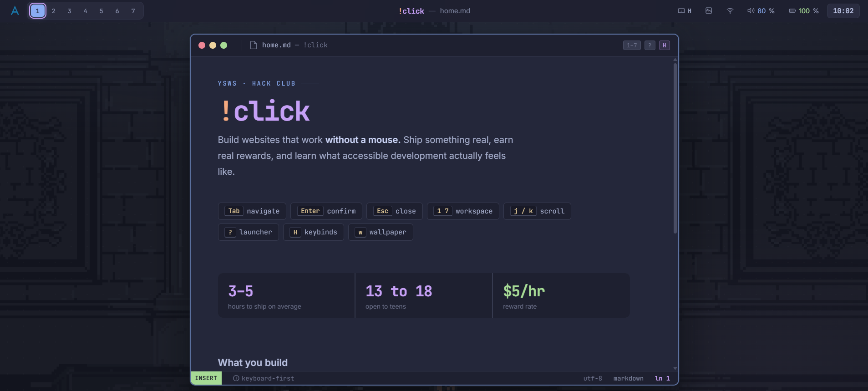This screenshot has width=868, height=391.
Task: Click the 1-7 workspace keybind chip
Action: [x=463, y=211]
